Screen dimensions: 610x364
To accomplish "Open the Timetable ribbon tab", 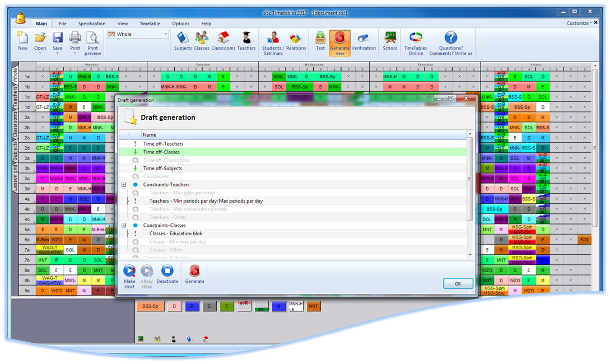I will click(x=150, y=24).
